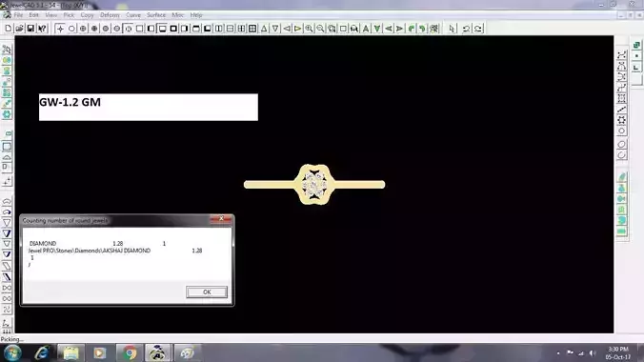Click the green gear icon in left toolbar
The height and width of the screenshot is (362, 644).
point(7,114)
